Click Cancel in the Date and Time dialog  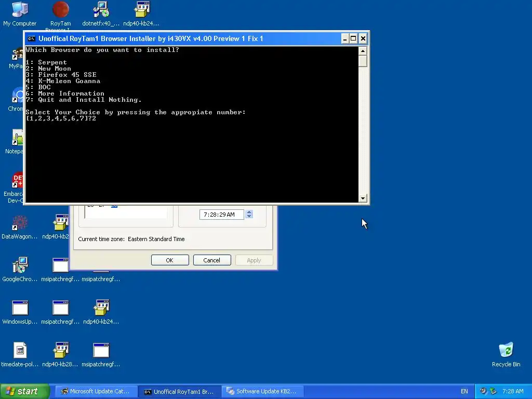click(x=212, y=260)
